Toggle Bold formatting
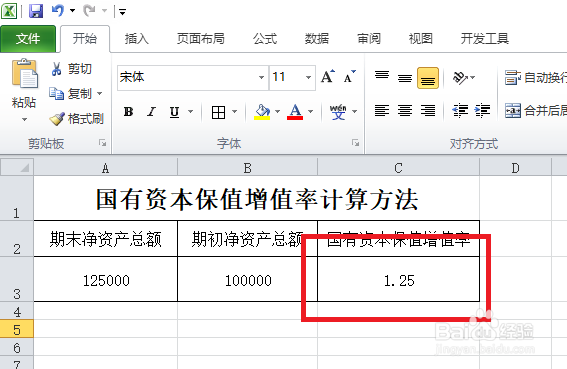 click(x=128, y=112)
